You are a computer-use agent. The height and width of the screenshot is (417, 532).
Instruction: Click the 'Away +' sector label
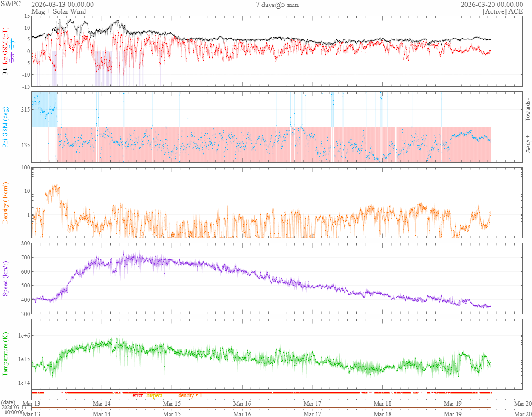pos(527,144)
